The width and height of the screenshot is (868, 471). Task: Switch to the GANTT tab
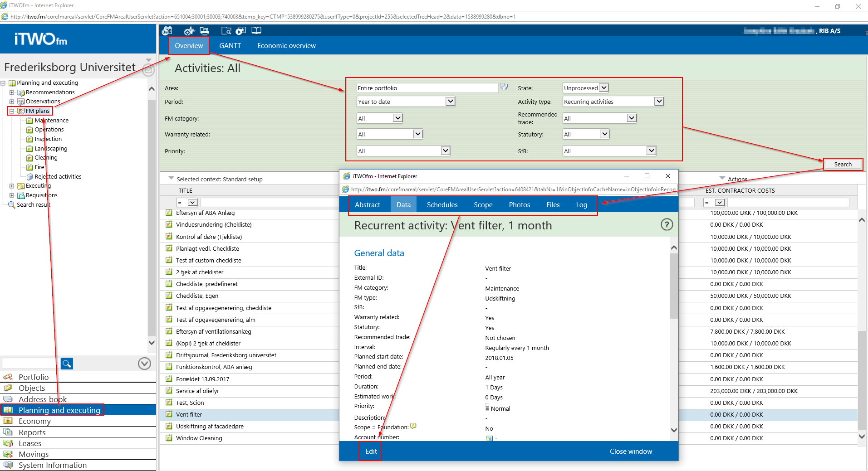(x=230, y=46)
